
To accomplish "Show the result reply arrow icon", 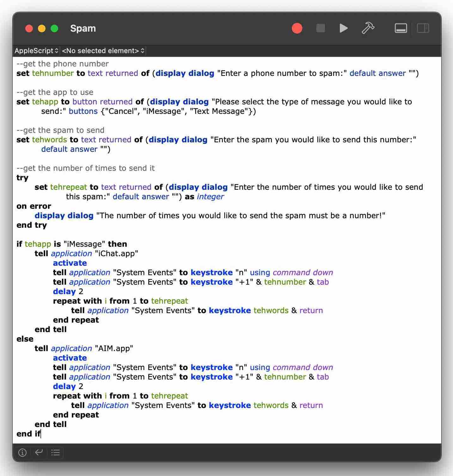I will pos(39,453).
